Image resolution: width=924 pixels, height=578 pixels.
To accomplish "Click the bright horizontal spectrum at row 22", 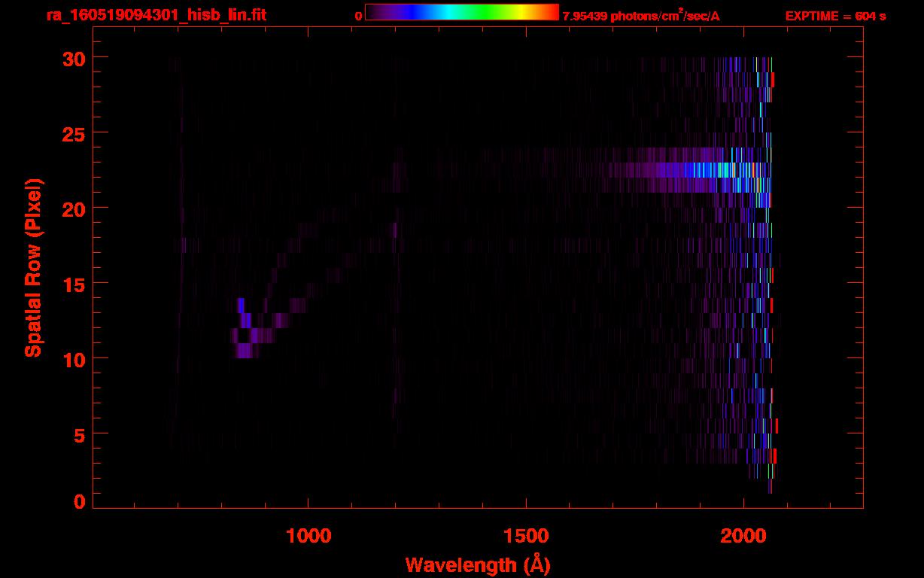I will [x=688, y=170].
